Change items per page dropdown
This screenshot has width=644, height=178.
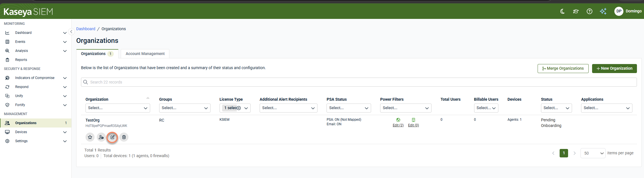pos(593,153)
